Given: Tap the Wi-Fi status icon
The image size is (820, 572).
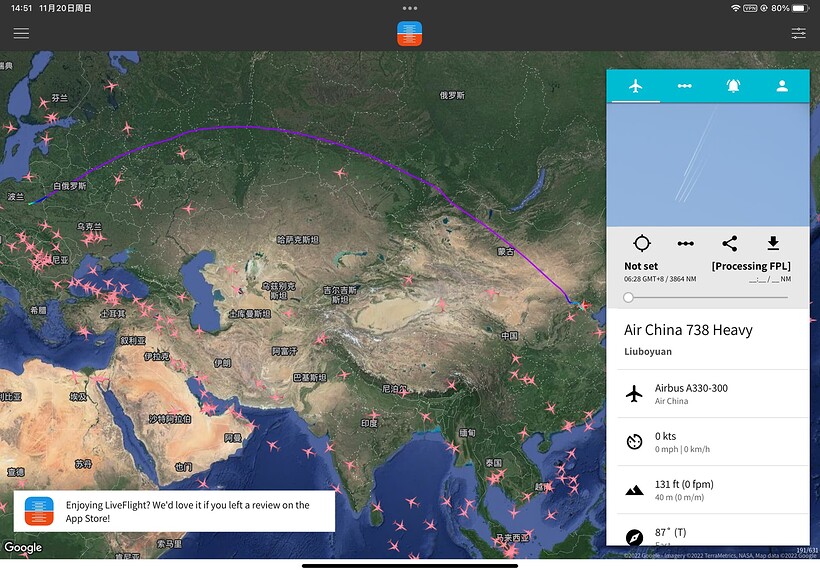Looking at the screenshot, I should click(x=735, y=8).
